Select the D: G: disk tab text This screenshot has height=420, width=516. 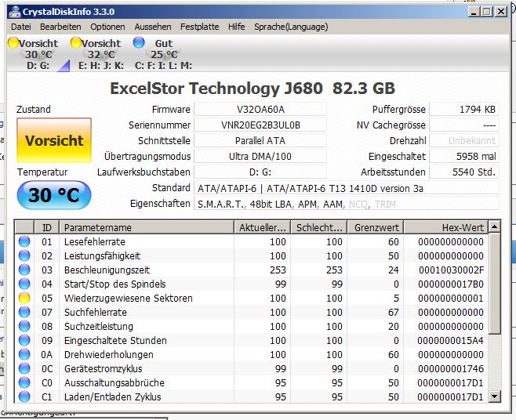(x=38, y=66)
